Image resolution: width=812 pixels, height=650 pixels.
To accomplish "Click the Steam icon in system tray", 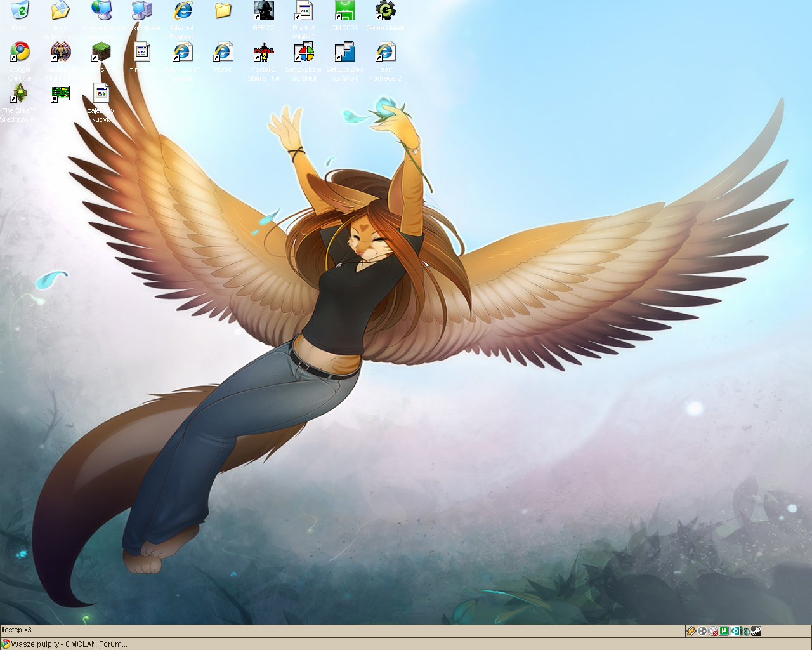I will (756, 631).
